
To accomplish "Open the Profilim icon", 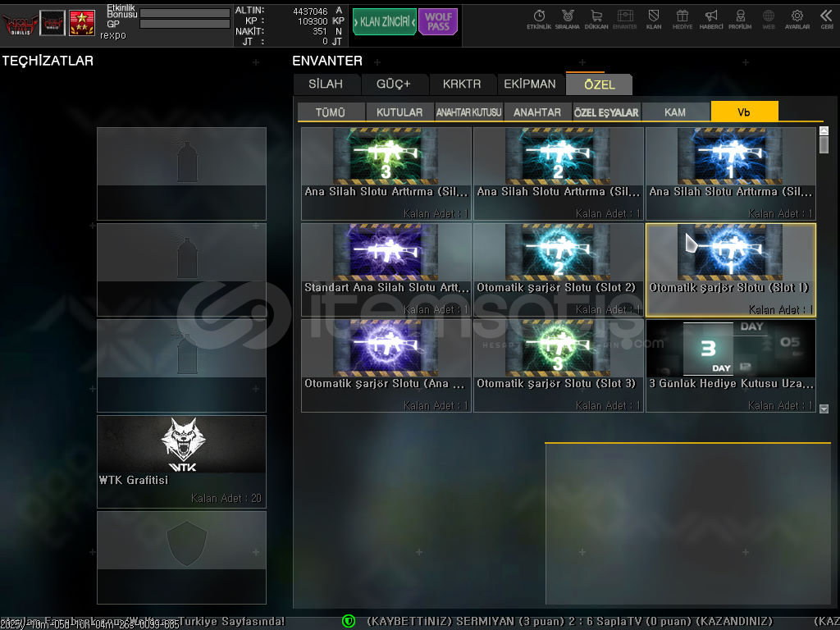I will 740,20.
